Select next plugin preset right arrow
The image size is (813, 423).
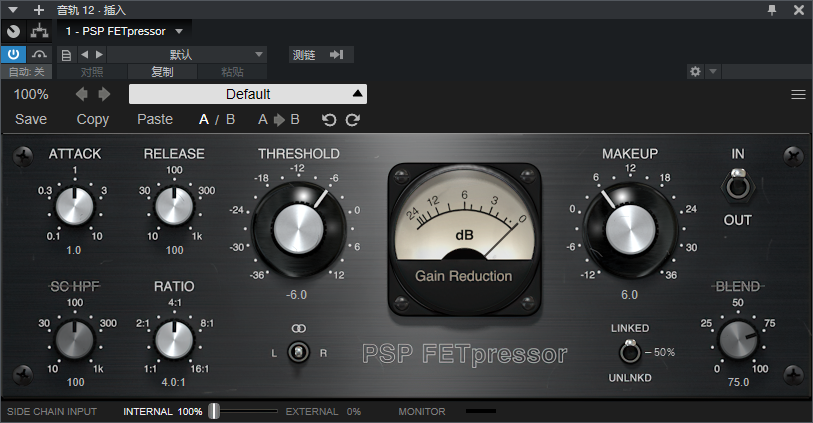104,94
